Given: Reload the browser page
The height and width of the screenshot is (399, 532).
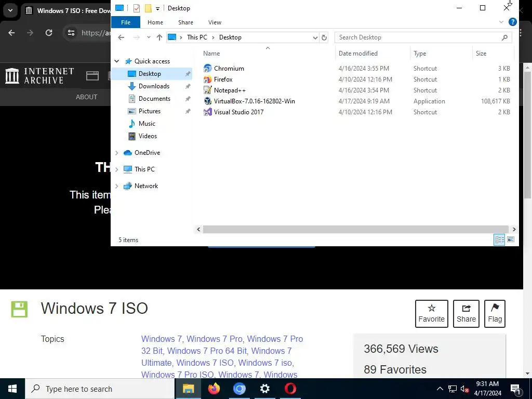Looking at the screenshot, I should (49, 33).
